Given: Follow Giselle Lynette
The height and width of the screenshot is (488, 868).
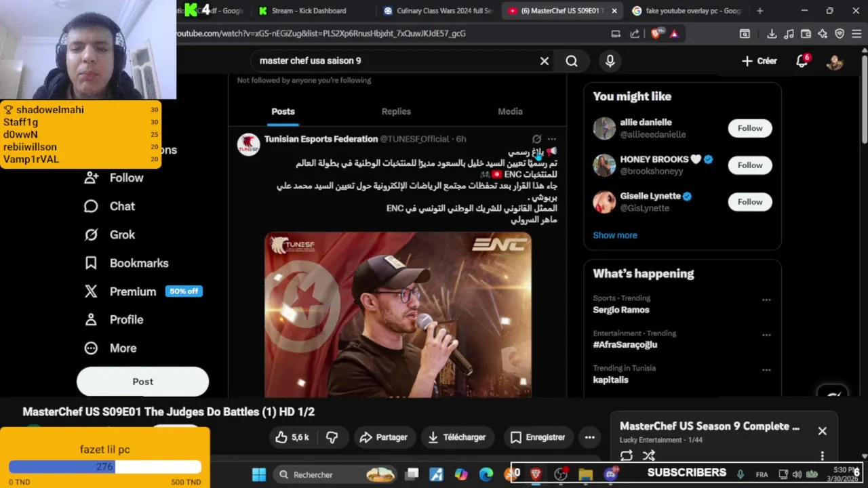Looking at the screenshot, I should point(750,202).
